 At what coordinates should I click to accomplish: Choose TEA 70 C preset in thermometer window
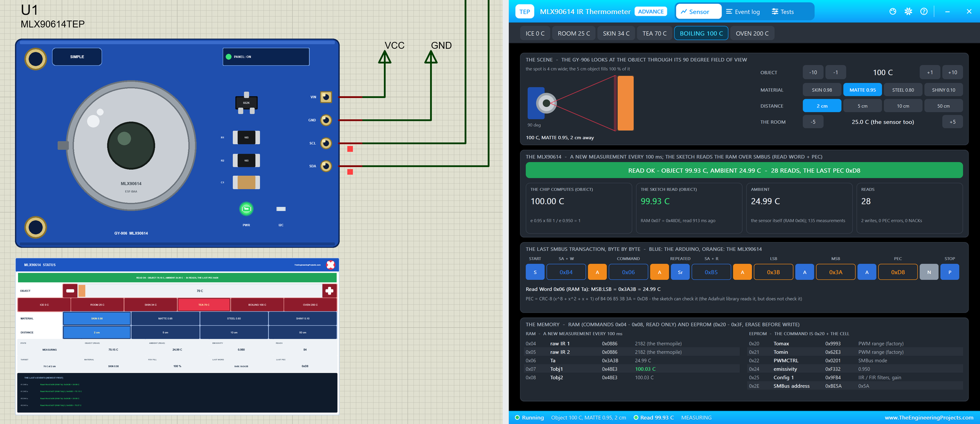click(654, 33)
